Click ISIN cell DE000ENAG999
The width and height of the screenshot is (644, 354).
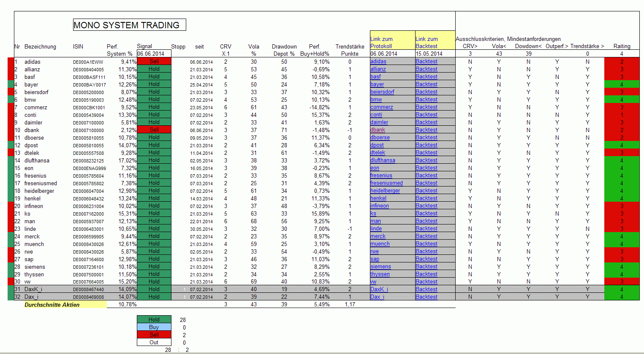click(x=89, y=168)
